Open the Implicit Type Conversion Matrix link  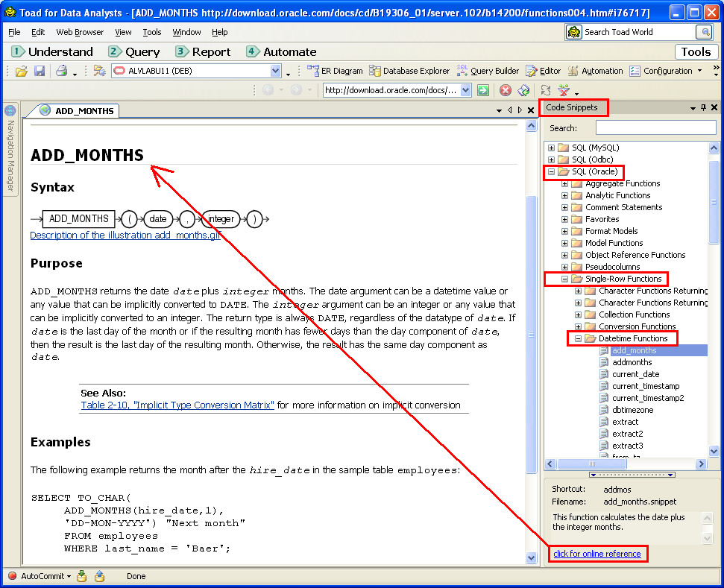(177, 405)
